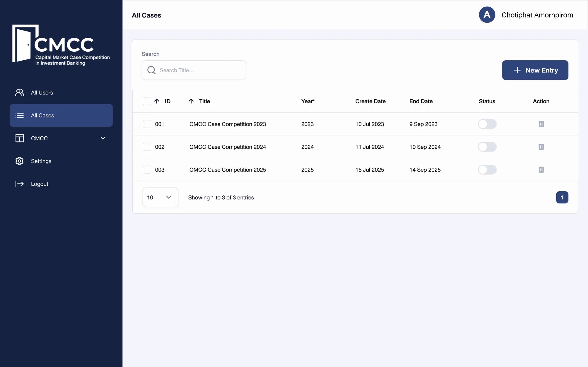The width and height of the screenshot is (588, 367).
Task: Remove case 003 using trash icon
Action: pyautogui.click(x=541, y=170)
